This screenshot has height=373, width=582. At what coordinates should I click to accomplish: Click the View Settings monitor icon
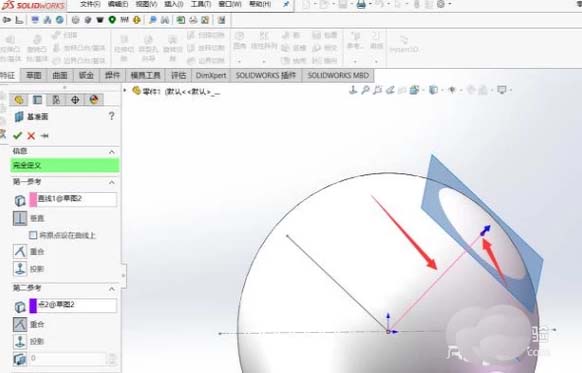click(x=501, y=90)
